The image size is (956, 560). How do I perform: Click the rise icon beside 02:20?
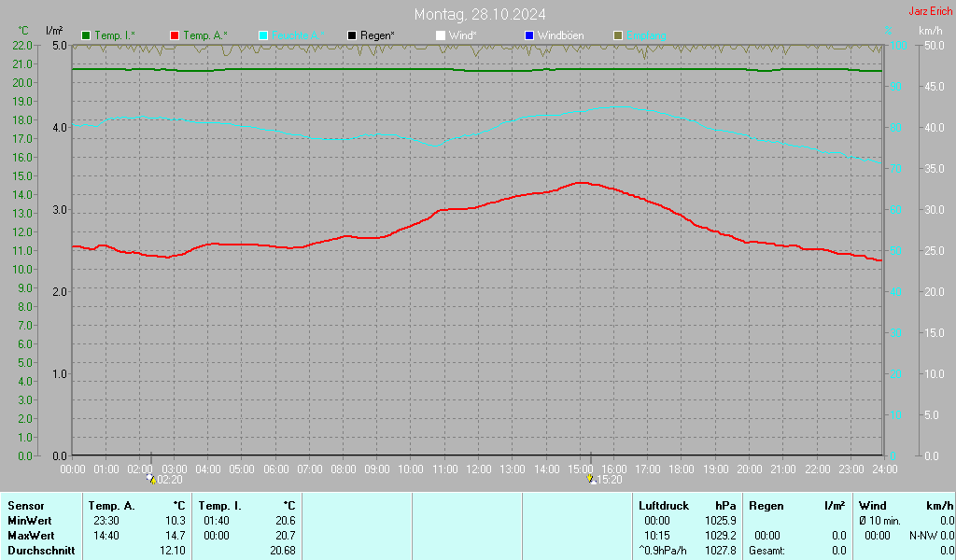[151, 480]
